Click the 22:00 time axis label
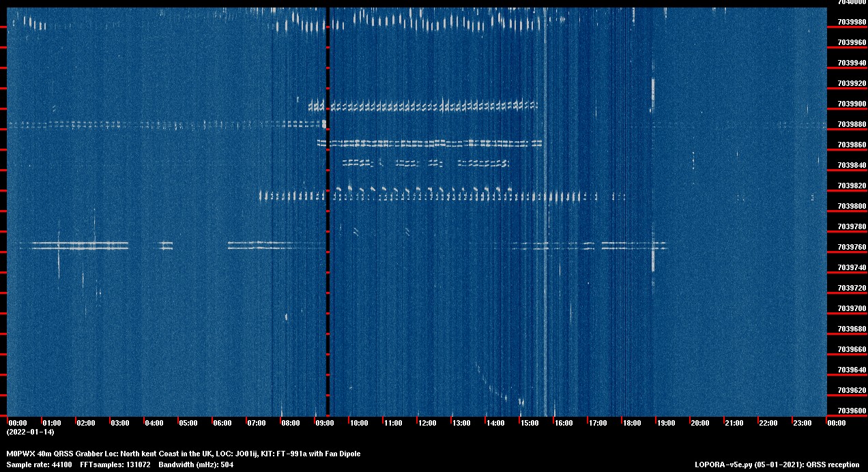This screenshot has width=868, height=472. point(768,423)
